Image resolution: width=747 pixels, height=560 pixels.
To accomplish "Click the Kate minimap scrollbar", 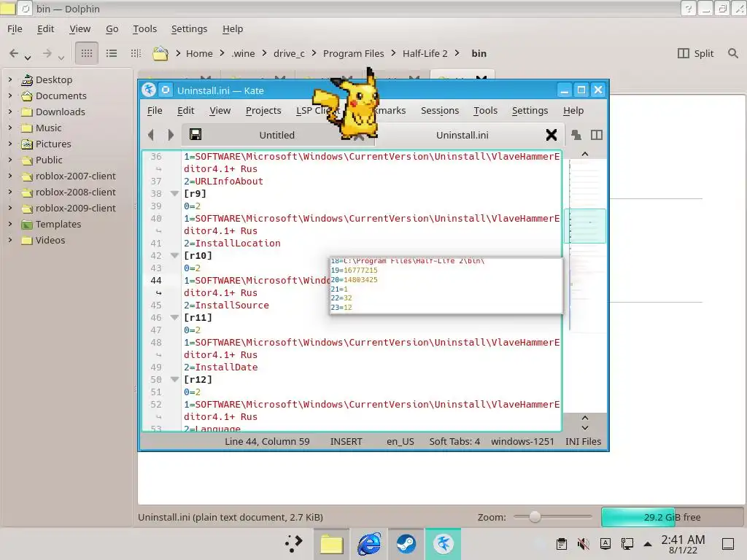I will click(x=585, y=286).
